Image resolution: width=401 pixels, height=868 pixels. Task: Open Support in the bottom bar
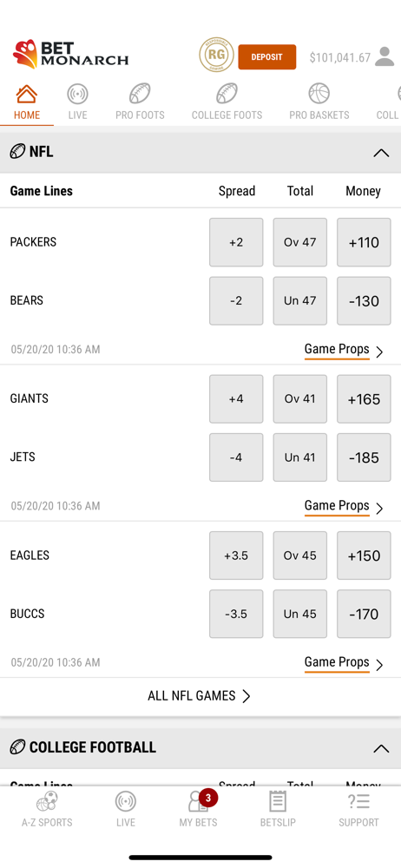click(x=359, y=809)
